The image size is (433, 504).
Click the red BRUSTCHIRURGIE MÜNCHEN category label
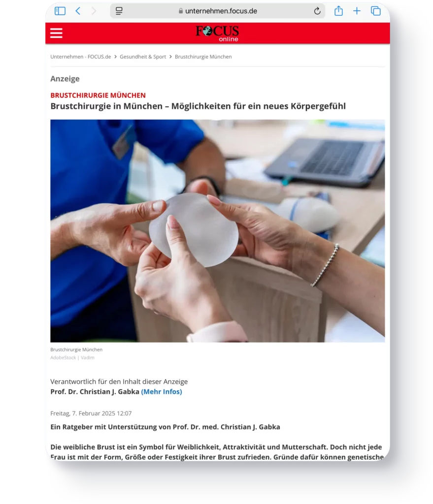(98, 95)
